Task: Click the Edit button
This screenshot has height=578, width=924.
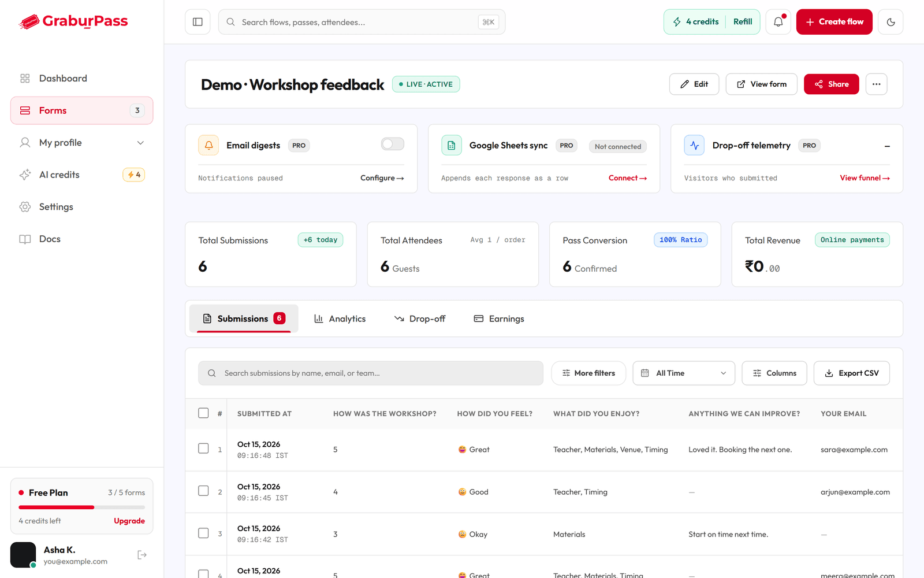Action: [x=694, y=84]
